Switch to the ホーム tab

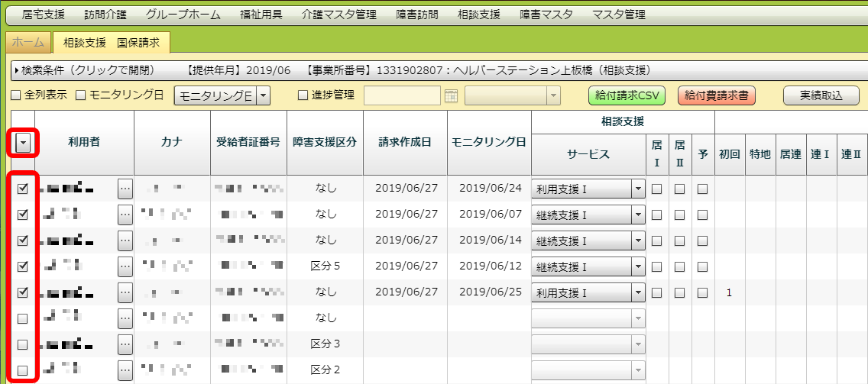(x=28, y=44)
